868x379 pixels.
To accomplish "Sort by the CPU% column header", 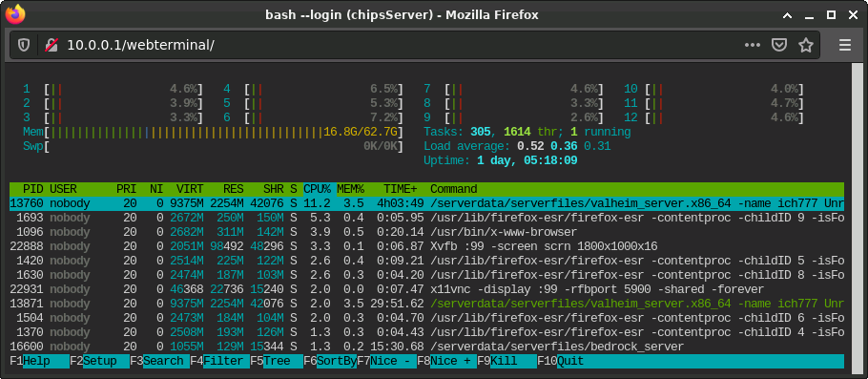I will pyautogui.click(x=318, y=189).
